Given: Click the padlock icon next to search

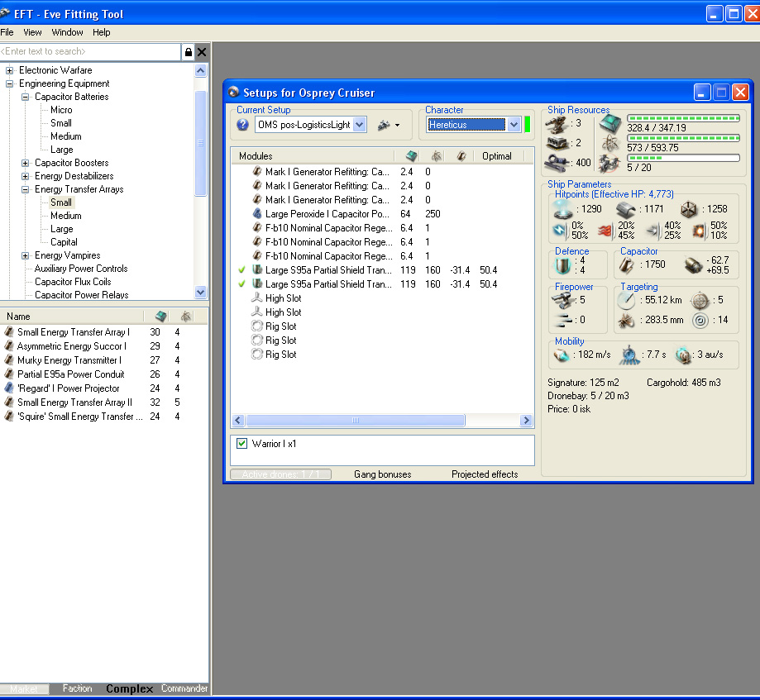Looking at the screenshot, I should 188,52.
